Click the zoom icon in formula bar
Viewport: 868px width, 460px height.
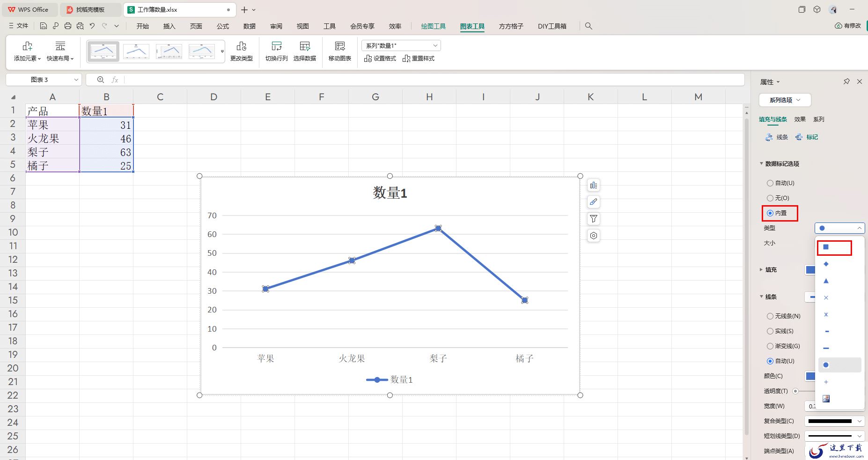[100, 80]
